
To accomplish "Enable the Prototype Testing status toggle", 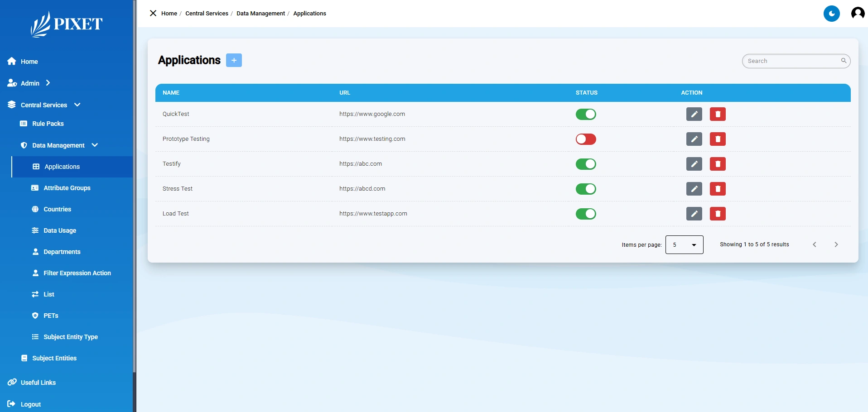I will click(586, 139).
